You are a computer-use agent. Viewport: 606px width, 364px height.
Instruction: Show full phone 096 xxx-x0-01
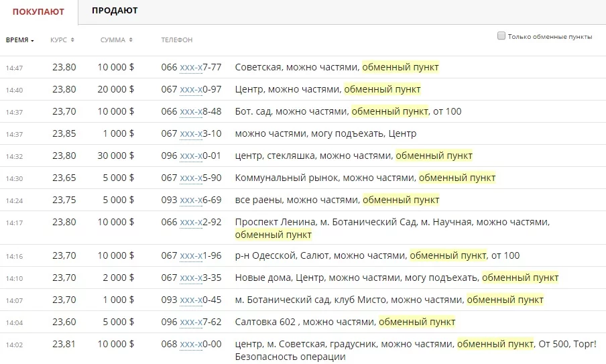click(190, 156)
